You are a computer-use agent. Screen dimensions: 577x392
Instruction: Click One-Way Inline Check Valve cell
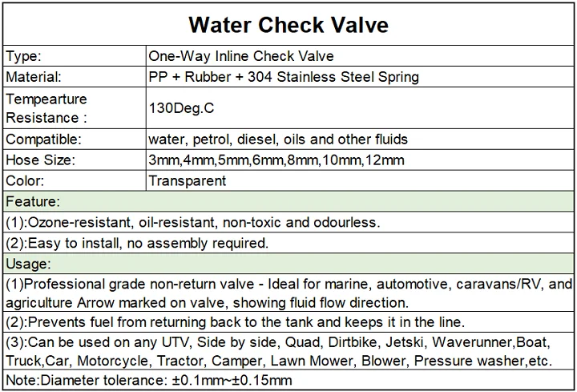point(360,56)
